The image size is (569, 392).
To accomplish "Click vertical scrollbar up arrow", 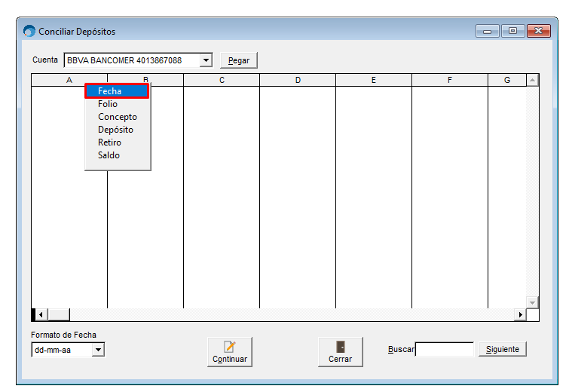I will click(532, 80).
